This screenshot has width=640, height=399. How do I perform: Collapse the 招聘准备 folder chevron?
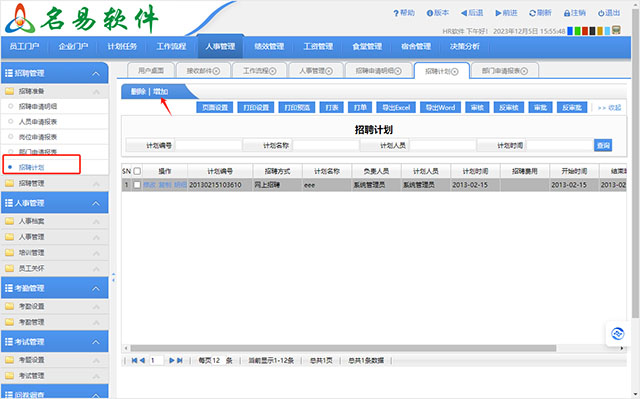(96, 92)
